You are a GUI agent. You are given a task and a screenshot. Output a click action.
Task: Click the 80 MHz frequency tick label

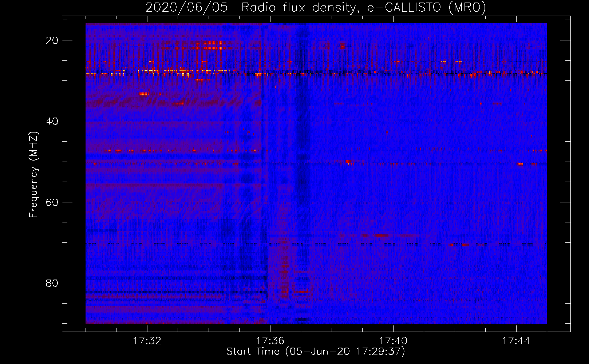click(52, 283)
